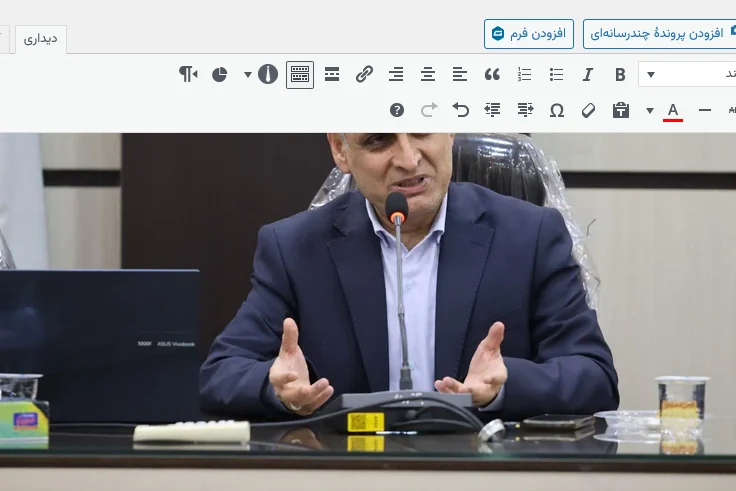Open keyboard shortcuts help icon
736x491 pixels.
397,110
